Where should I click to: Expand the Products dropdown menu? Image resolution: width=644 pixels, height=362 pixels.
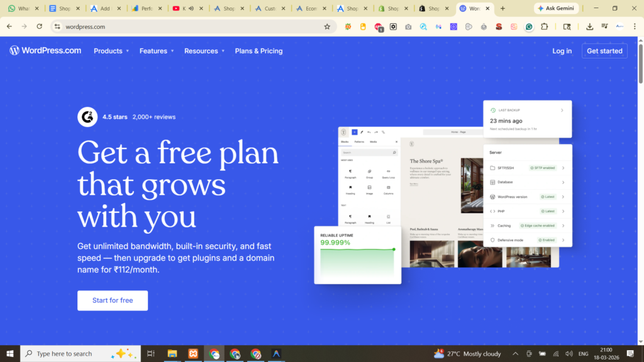point(111,51)
